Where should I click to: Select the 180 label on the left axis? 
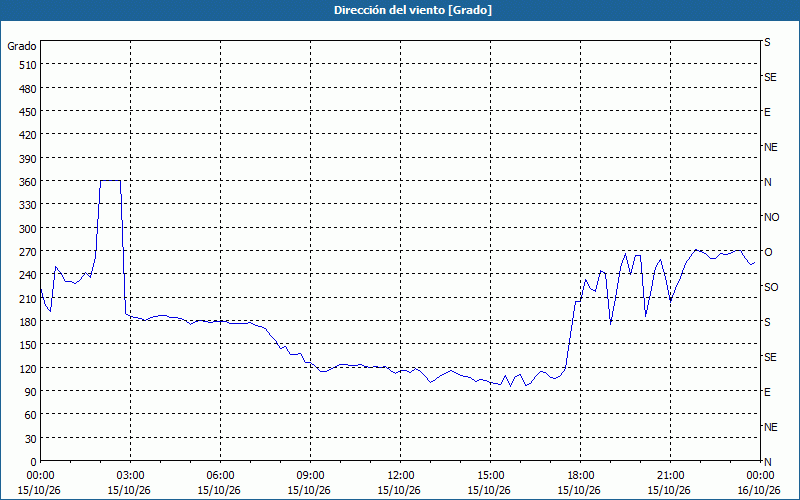[x=28, y=321]
